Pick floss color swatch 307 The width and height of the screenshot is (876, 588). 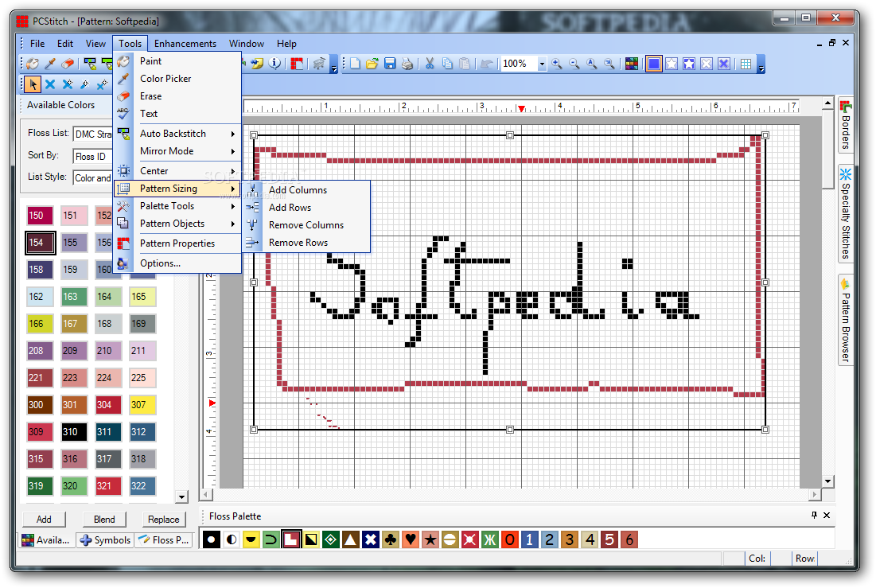pyautogui.click(x=142, y=405)
